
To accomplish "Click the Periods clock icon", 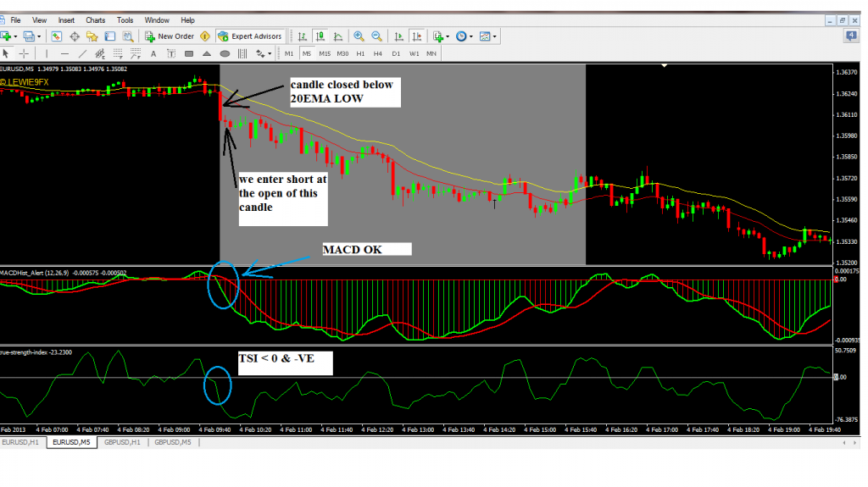I will pyautogui.click(x=461, y=36).
